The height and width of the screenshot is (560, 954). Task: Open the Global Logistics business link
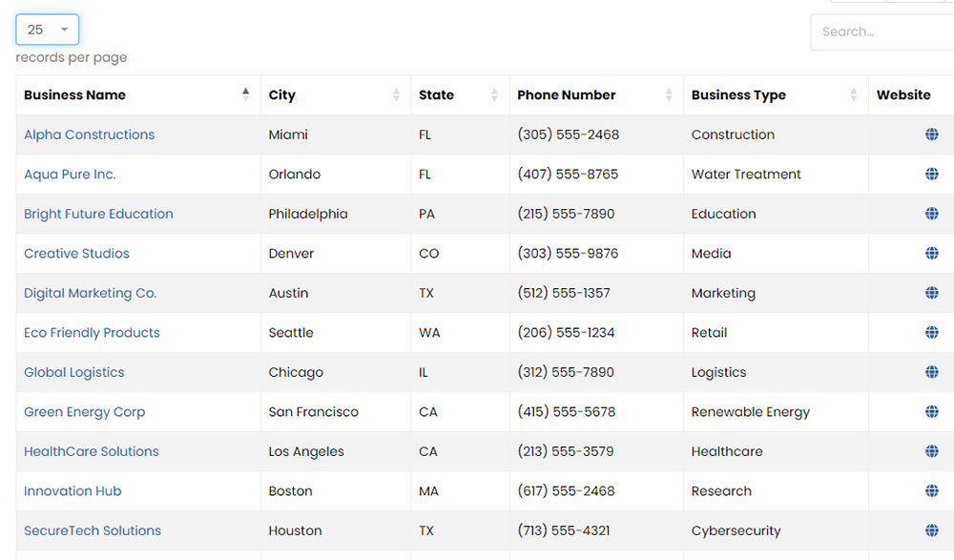click(x=74, y=372)
